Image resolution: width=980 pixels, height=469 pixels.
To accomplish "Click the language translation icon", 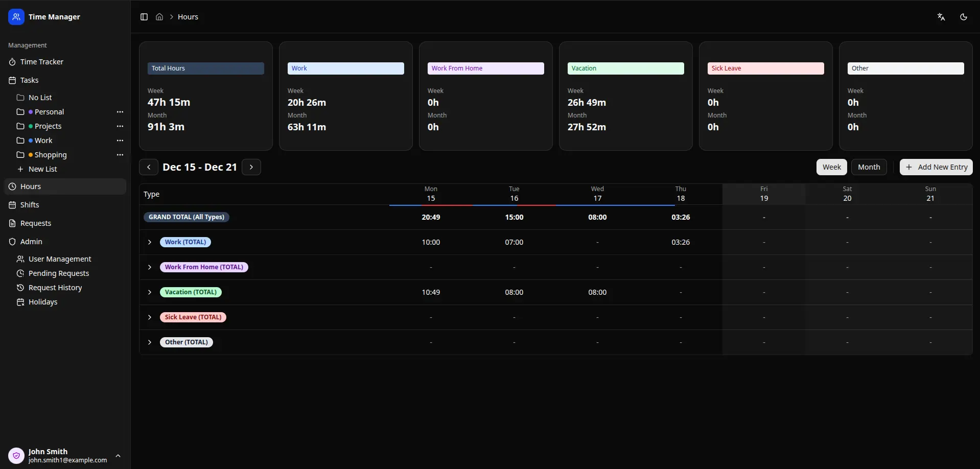I will (942, 17).
